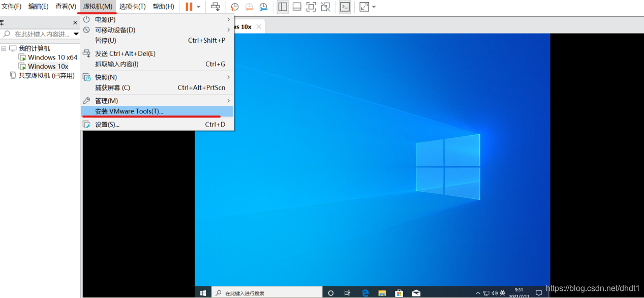The height and width of the screenshot is (298, 644).
Task: Select My Computer (我的计算机) tree item
Action: [x=34, y=48]
